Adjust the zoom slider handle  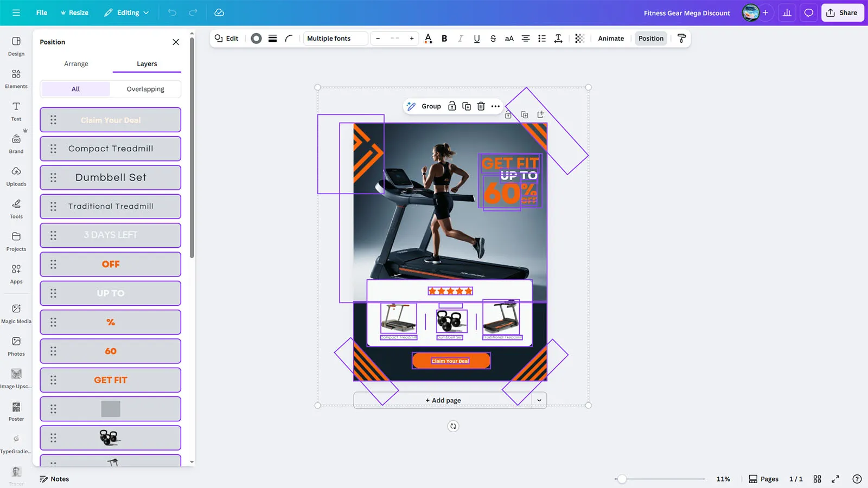[622, 479]
